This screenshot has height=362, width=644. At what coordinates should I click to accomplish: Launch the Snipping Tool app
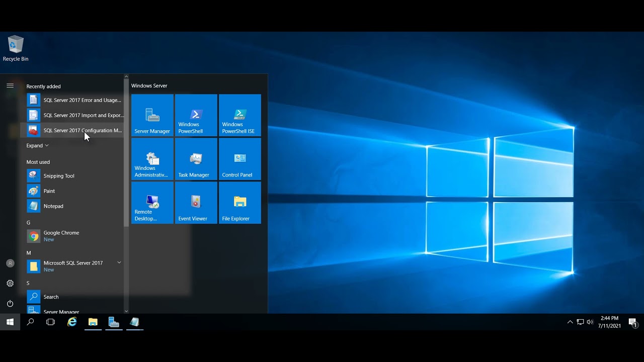(x=74, y=176)
